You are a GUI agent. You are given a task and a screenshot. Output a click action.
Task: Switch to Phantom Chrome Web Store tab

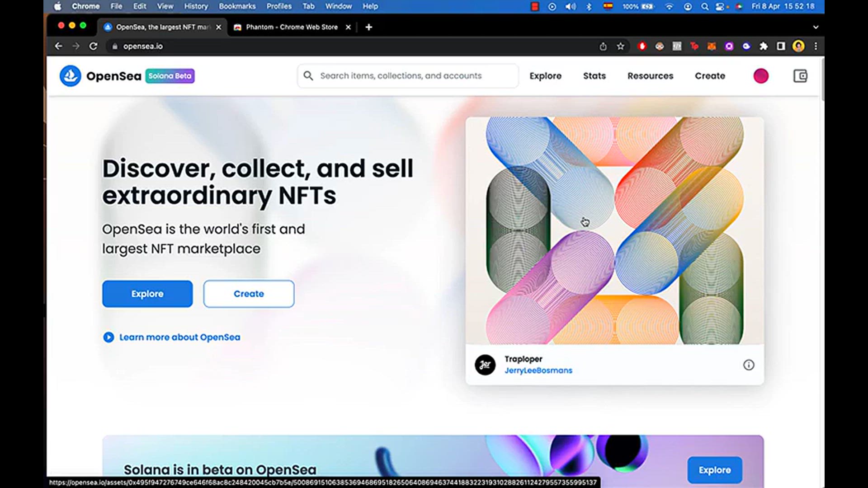[292, 27]
